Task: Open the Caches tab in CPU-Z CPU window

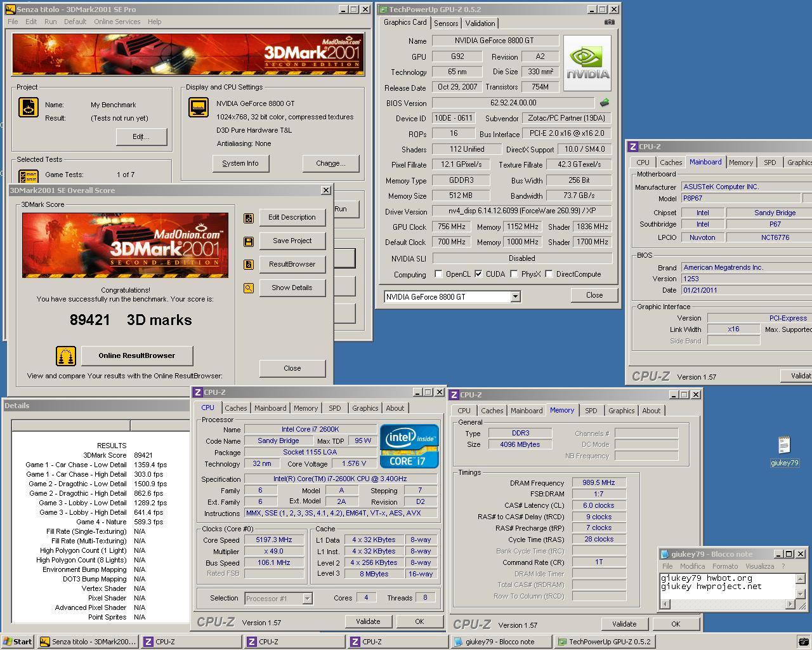Action: (x=235, y=408)
